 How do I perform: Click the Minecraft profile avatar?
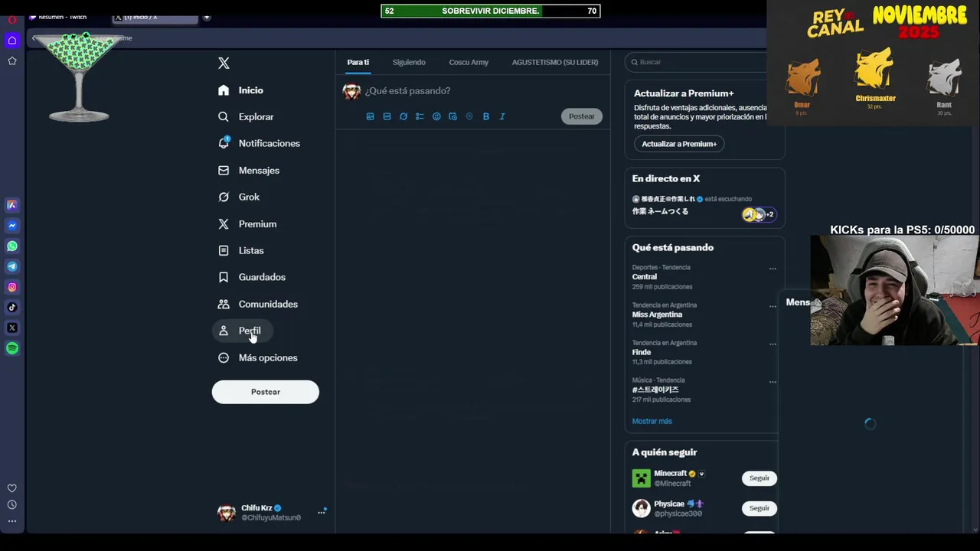[x=641, y=478]
